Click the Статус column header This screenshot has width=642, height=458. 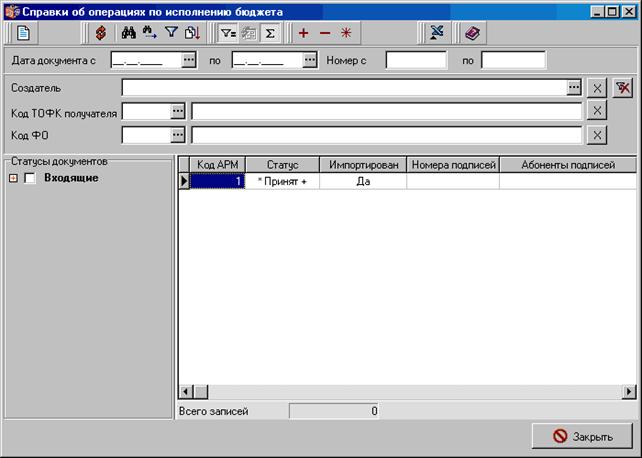[x=283, y=165]
